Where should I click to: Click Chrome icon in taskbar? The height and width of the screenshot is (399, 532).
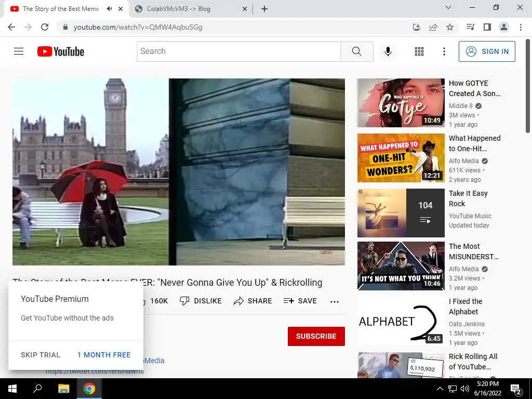click(x=89, y=389)
